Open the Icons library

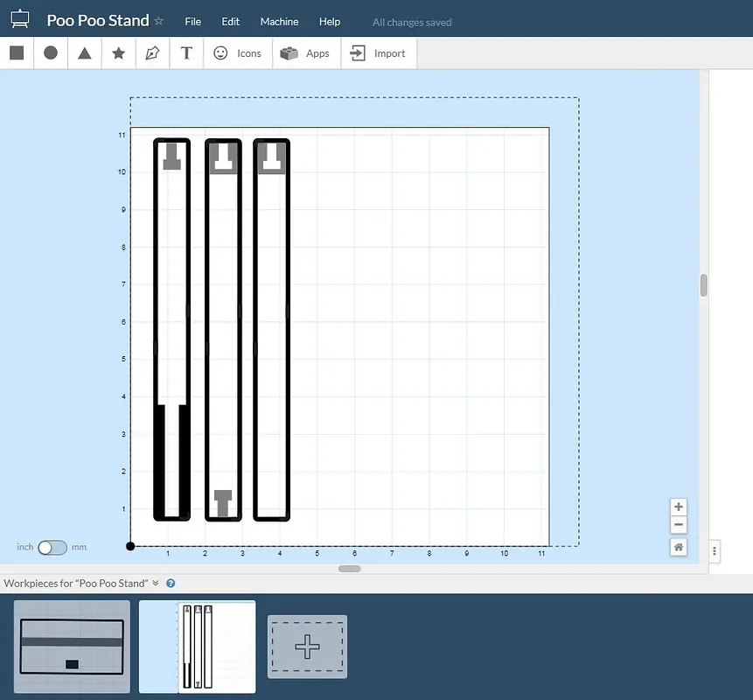pyautogui.click(x=237, y=53)
